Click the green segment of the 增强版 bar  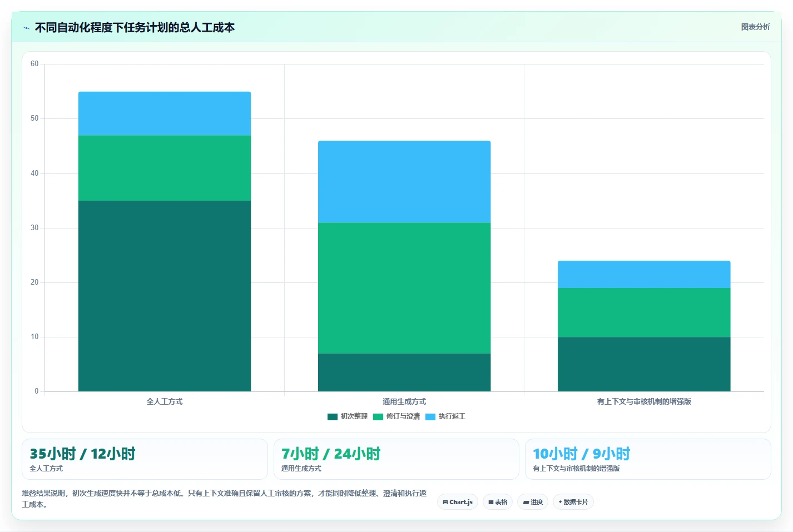[x=644, y=312]
